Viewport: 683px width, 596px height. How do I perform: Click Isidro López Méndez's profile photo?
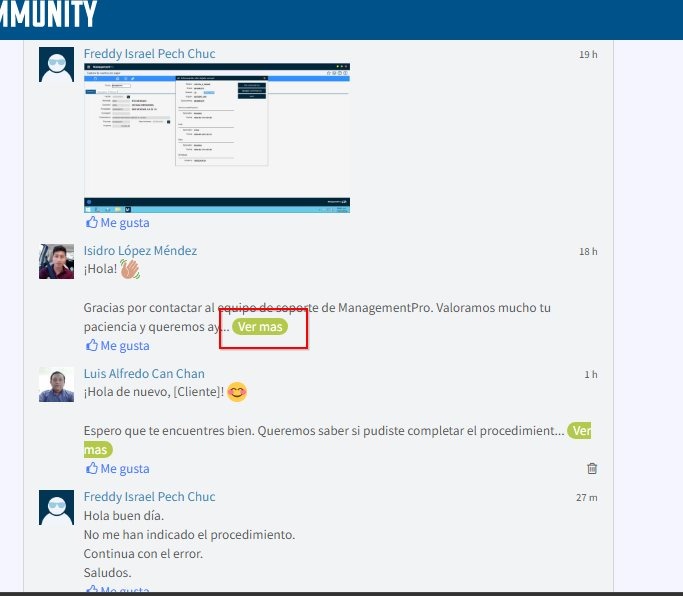pos(56,261)
